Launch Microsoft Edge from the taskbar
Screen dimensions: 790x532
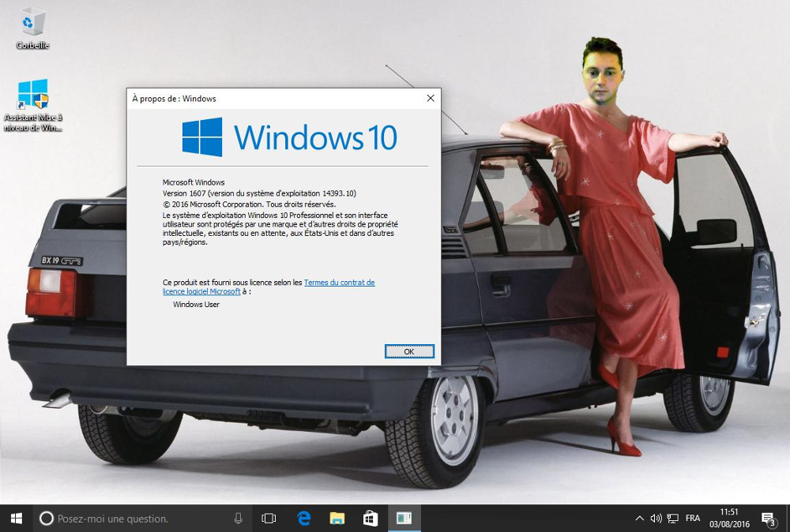point(303,519)
